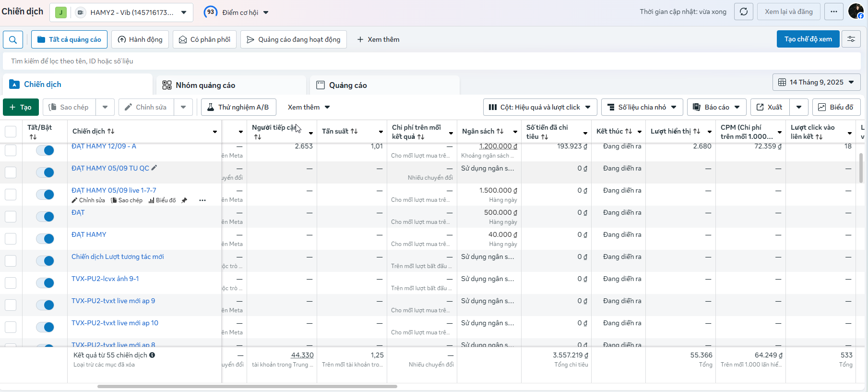
Task: Click inline Sao chép under ĐẠT HAMY 05/09 live
Action: pyautogui.click(x=127, y=200)
